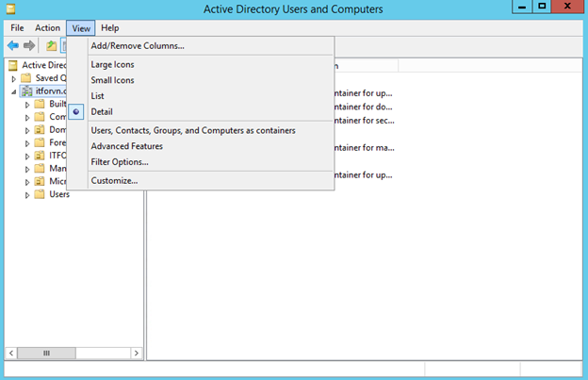Click the Back arrow toolbar icon

(13, 45)
